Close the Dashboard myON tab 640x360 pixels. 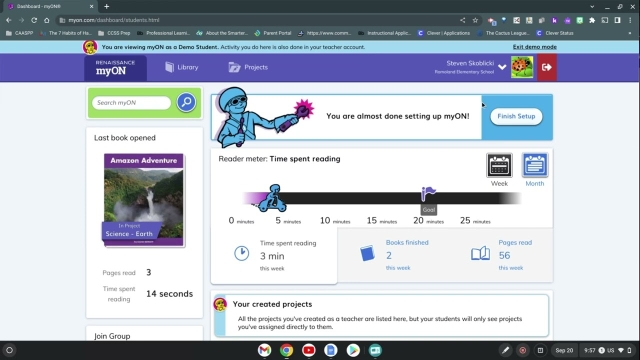tap(91, 7)
